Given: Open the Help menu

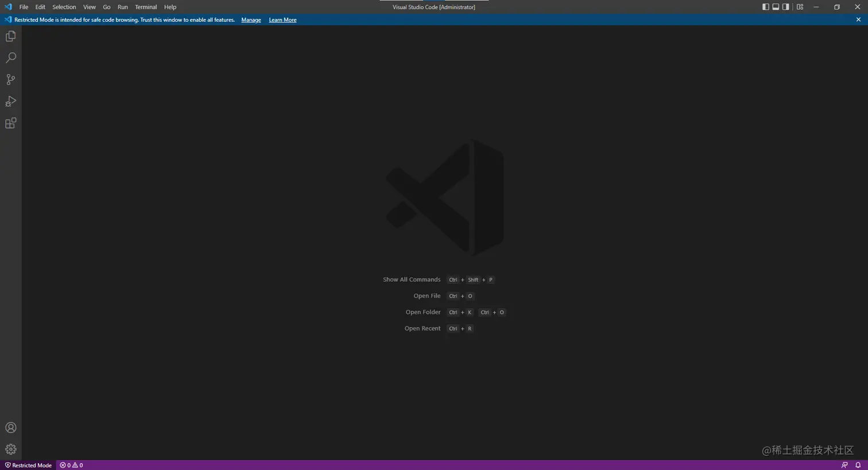Looking at the screenshot, I should (170, 7).
